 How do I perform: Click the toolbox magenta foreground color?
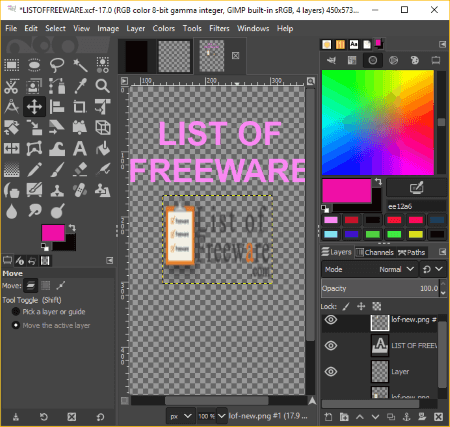[x=53, y=233]
